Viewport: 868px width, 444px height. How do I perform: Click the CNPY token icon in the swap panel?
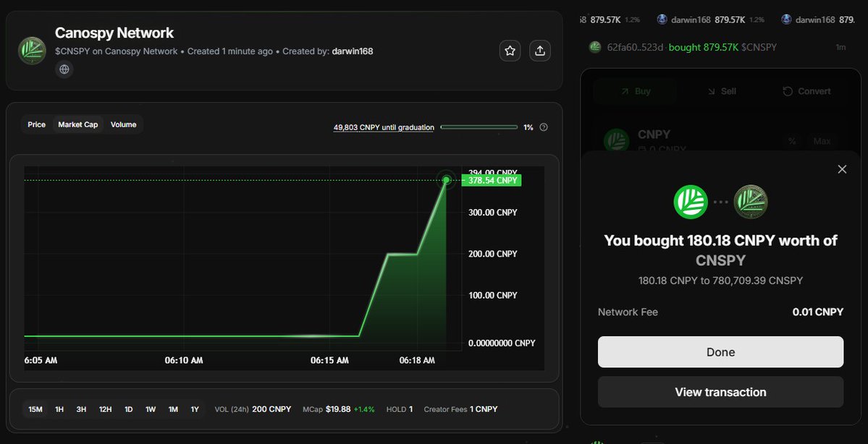[616, 140]
